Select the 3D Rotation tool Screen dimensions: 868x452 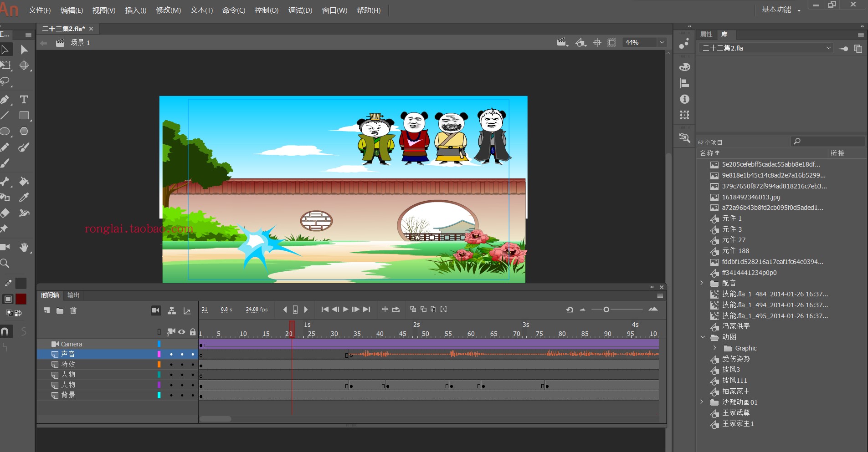(x=24, y=66)
